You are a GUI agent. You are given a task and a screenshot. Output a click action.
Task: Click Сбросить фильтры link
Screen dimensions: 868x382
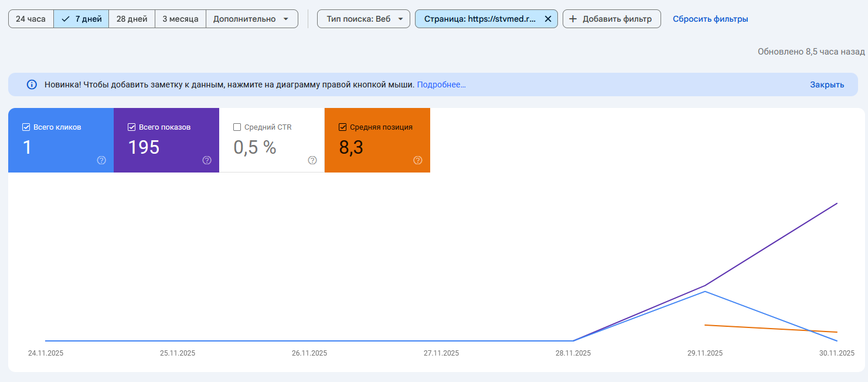click(710, 19)
